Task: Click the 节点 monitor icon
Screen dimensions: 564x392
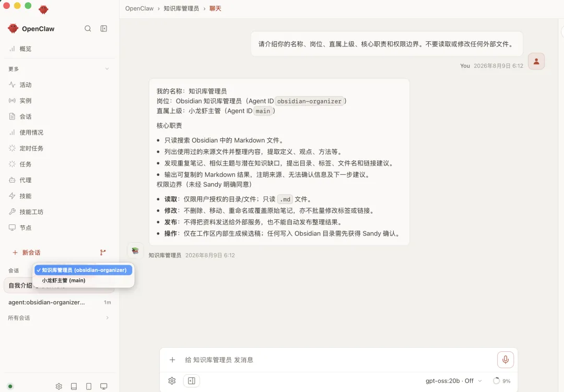Action: click(12, 227)
